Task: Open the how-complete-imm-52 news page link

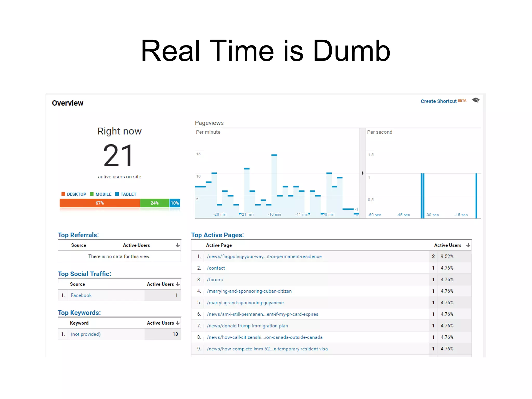Action: (x=267, y=349)
